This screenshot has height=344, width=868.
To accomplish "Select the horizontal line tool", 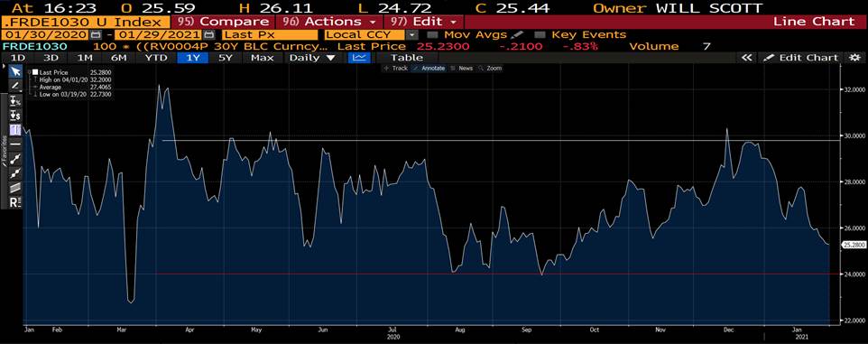I will (15, 144).
